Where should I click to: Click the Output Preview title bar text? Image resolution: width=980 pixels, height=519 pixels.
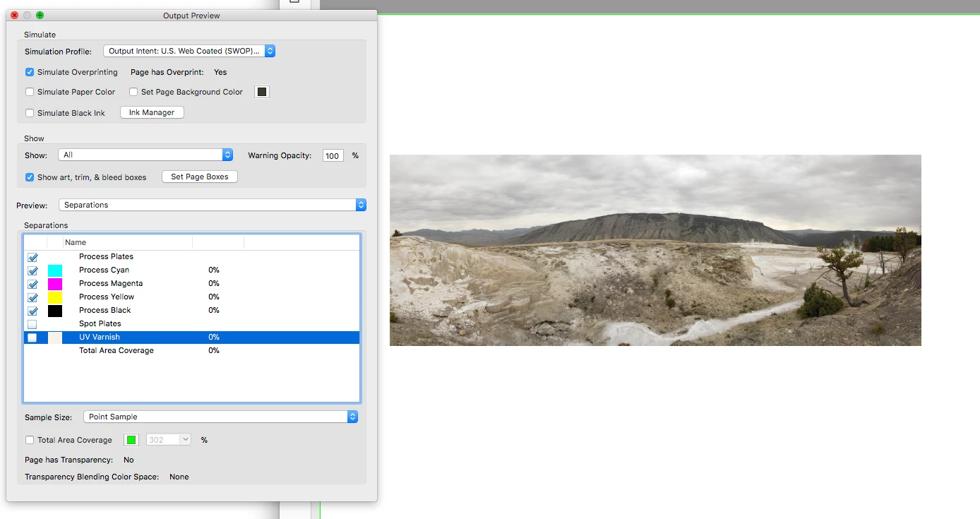click(191, 16)
